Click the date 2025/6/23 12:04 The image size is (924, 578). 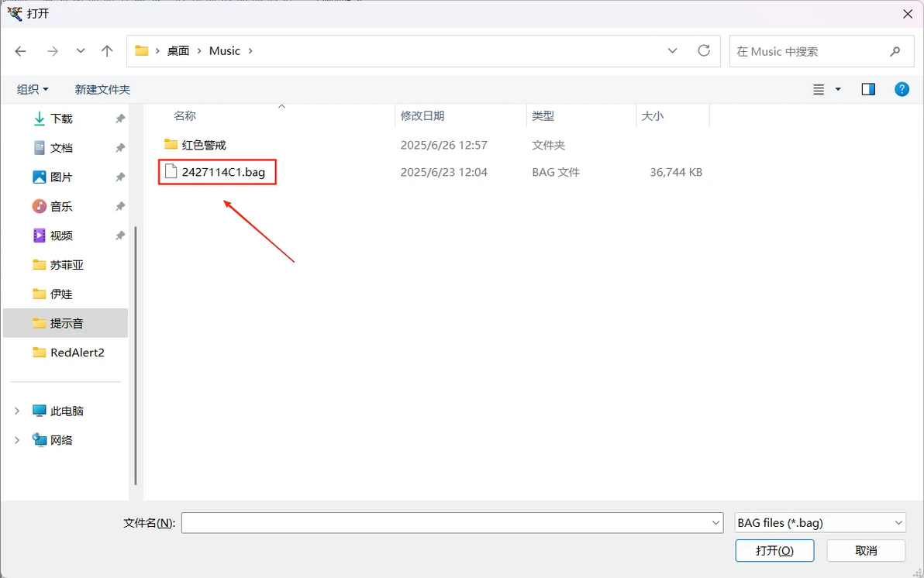[x=443, y=172]
